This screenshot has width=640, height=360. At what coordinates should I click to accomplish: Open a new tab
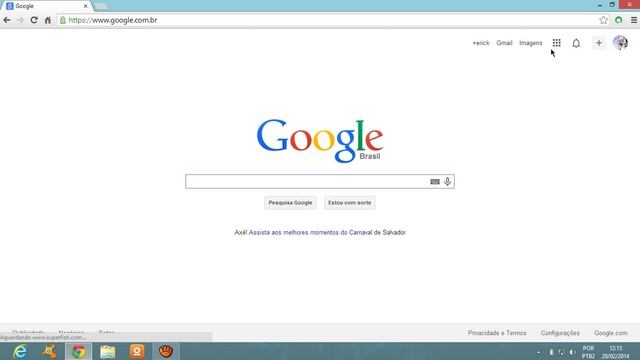(x=101, y=6)
